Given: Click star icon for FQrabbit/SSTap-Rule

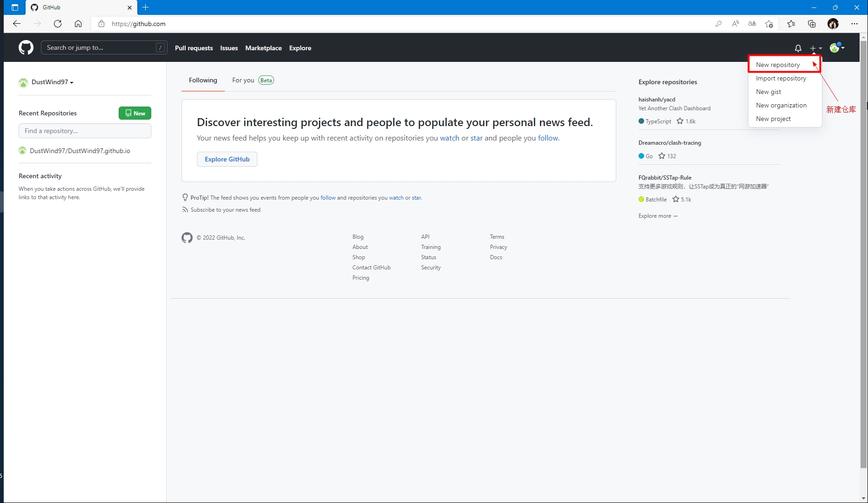Looking at the screenshot, I should coord(676,199).
